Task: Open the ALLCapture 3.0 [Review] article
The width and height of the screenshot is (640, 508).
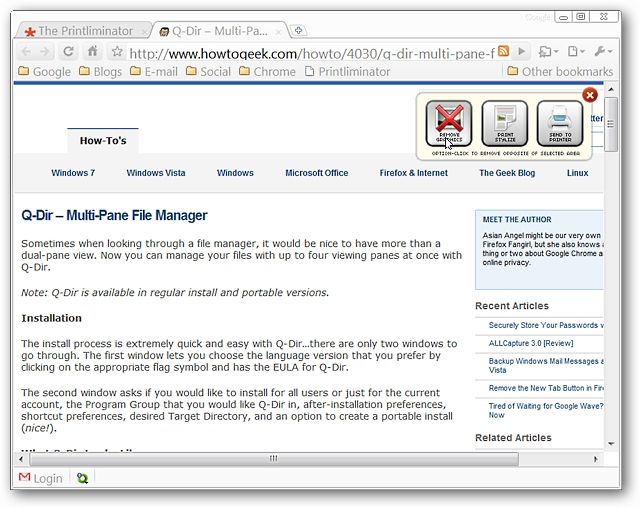Action: pyautogui.click(x=531, y=343)
